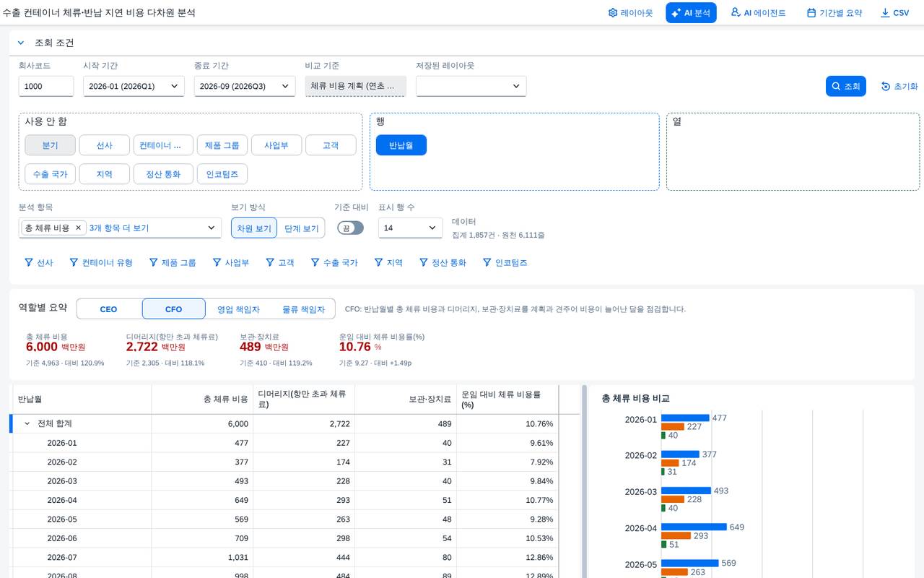Click the blue 2026-01 bar labeled 477
Screen dimensions: 924x578
point(685,418)
